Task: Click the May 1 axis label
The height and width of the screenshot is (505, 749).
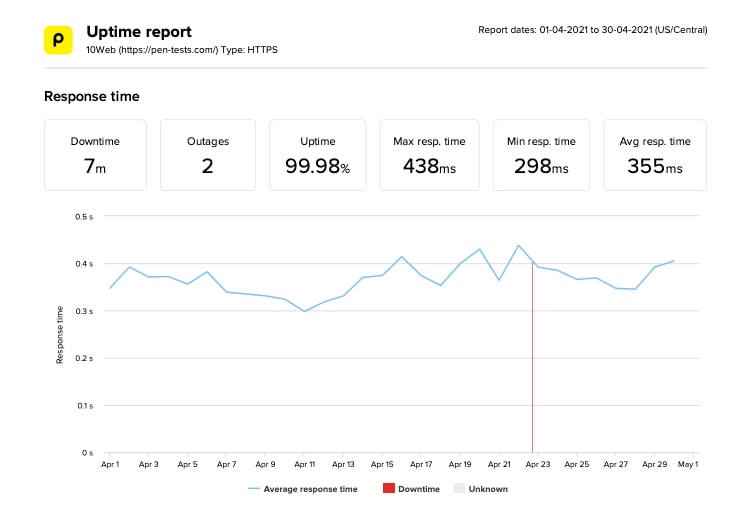Action: point(688,464)
